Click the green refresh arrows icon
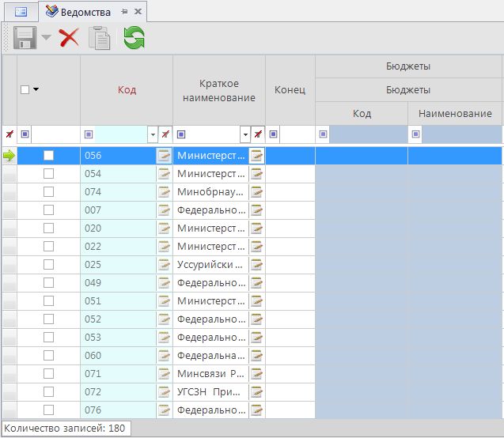 click(x=134, y=38)
